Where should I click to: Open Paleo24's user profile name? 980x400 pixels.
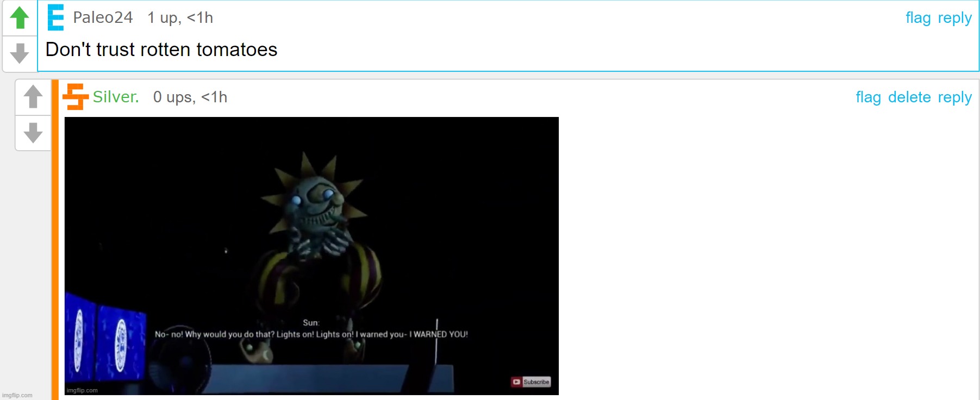pyautogui.click(x=103, y=17)
